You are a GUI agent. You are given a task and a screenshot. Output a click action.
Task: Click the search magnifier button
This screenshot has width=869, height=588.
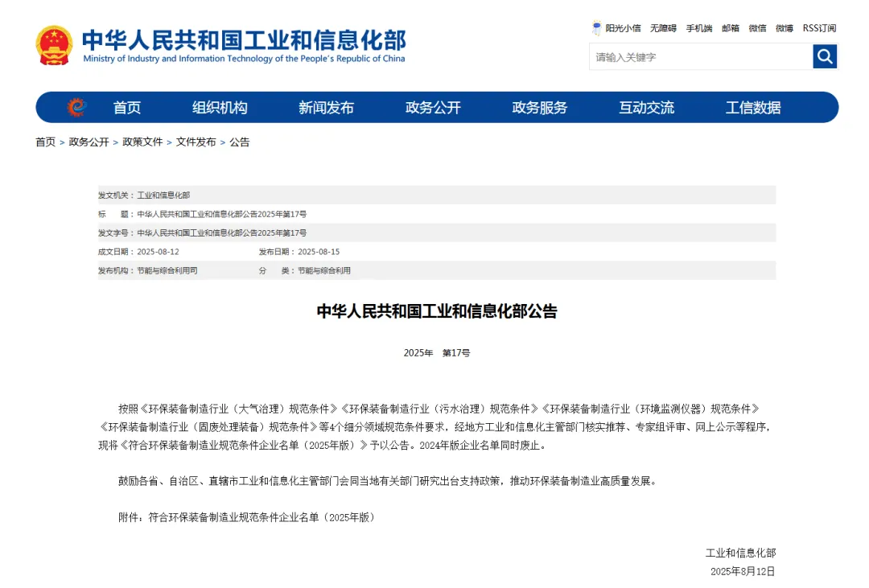825,56
